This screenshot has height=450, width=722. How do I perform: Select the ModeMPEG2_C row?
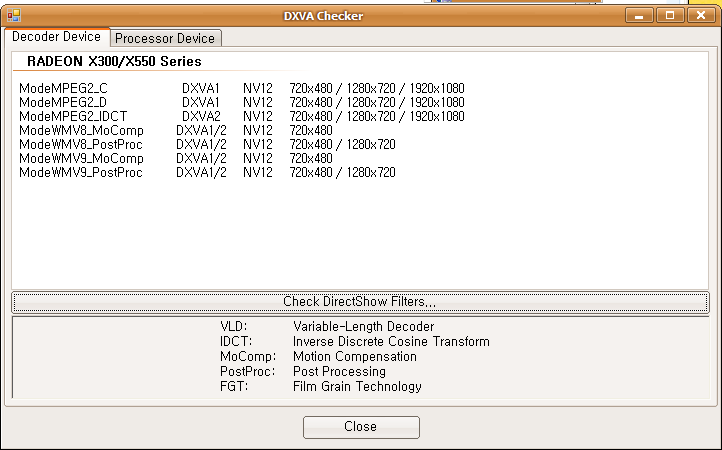pos(242,88)
